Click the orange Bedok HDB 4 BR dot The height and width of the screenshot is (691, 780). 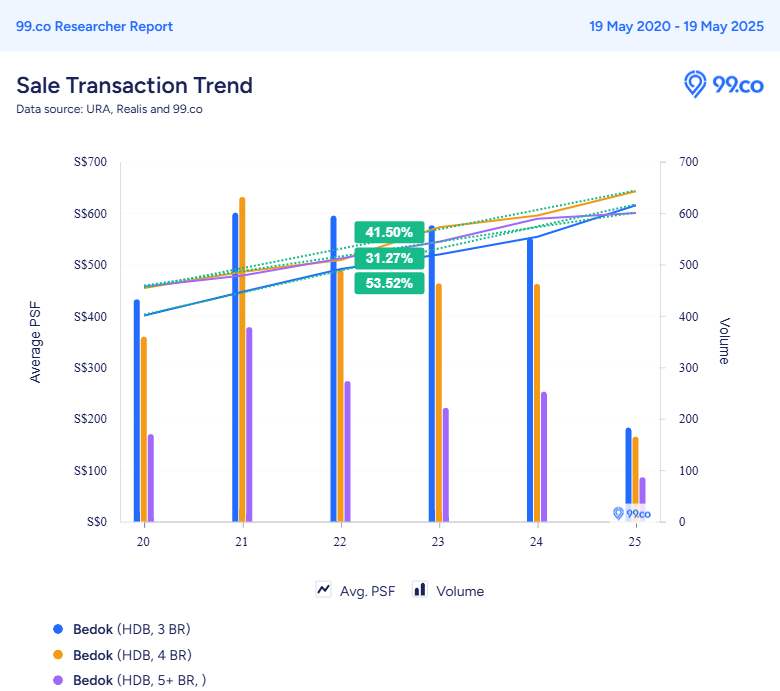58,655
